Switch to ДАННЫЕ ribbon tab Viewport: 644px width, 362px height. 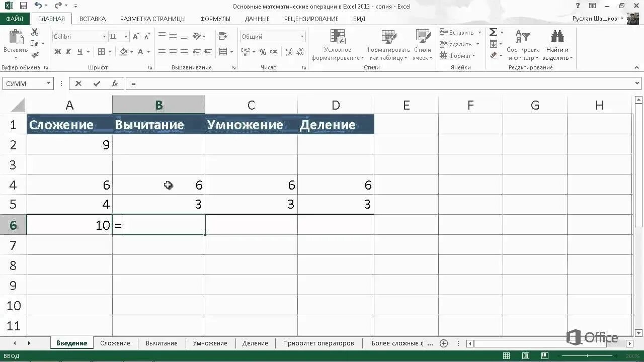(257, 19)
